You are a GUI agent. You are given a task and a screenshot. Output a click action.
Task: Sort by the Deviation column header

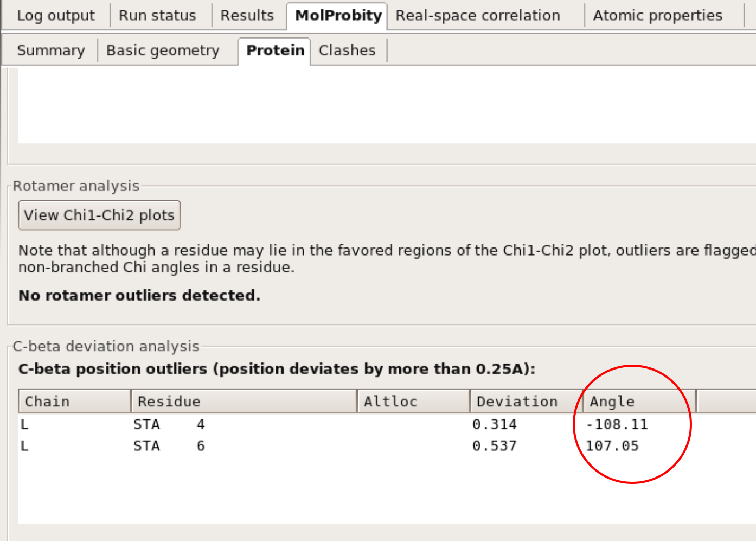click(x=526, y=402)
